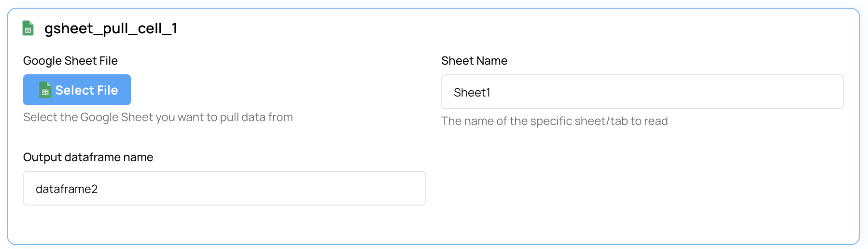Click the "Select File" text on blue button

click(x=86, y=90)
